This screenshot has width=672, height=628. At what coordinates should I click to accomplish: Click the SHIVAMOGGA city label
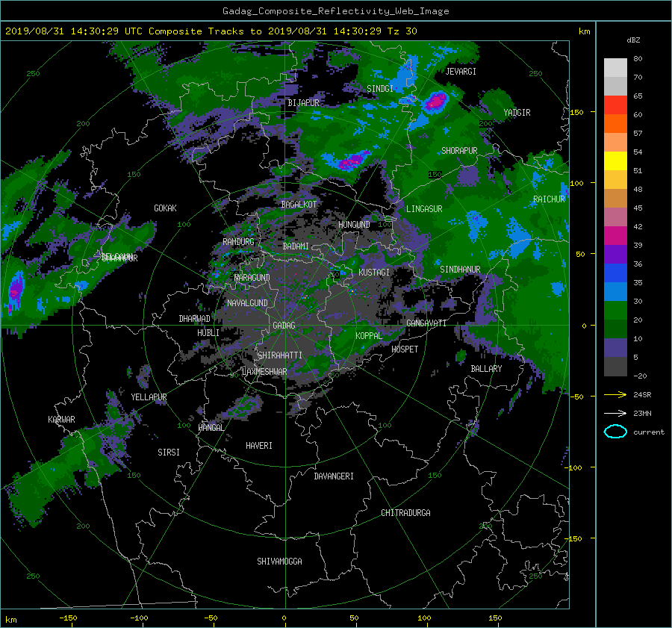point(279,562)
